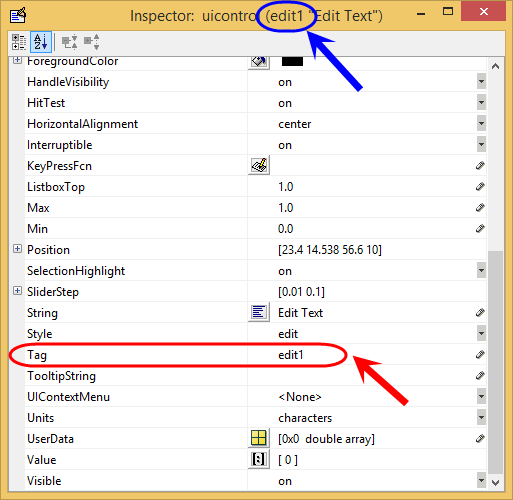Open the Interruptible on/off dropdown
The width and height of the screenshot is (513, 500).
[481, 145]
